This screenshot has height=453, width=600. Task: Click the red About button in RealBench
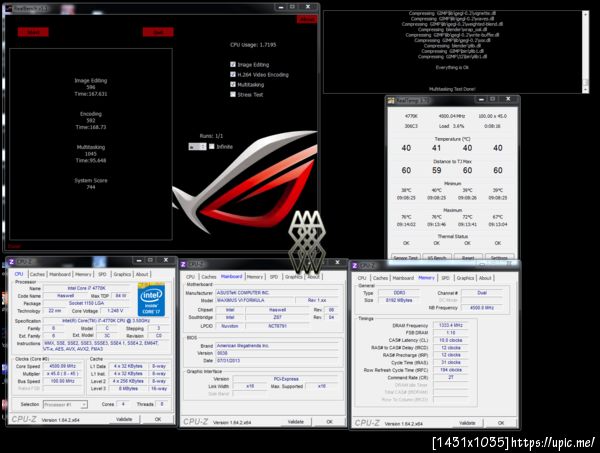tap(307, 19)
